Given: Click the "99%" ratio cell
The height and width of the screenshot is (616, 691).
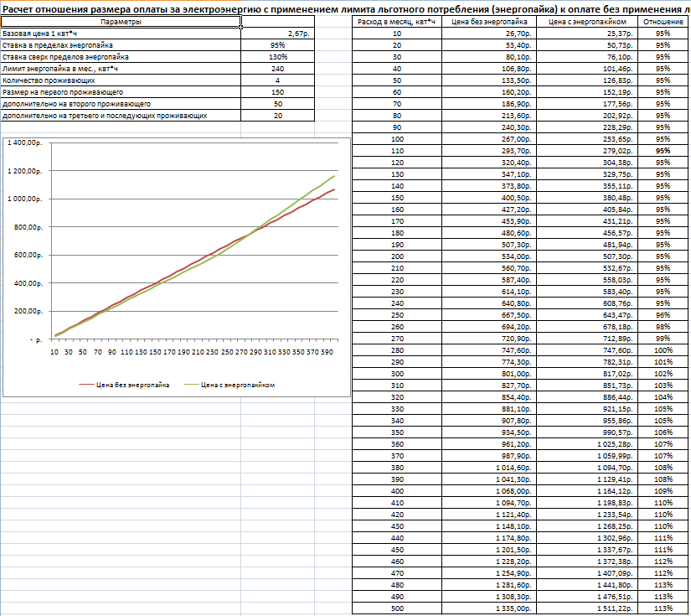Looking at the screenshot, I should [663, 339].
